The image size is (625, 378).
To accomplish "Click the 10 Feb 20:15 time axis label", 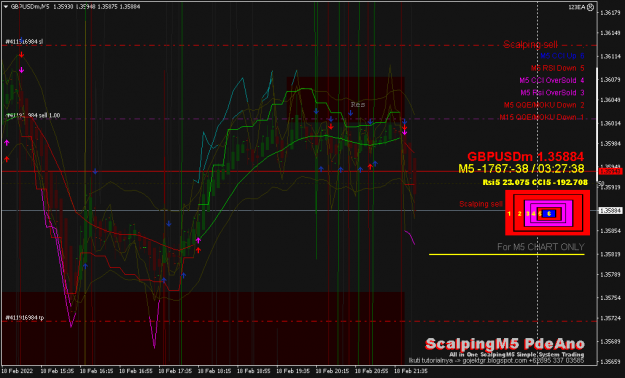I will coord(333,371).
